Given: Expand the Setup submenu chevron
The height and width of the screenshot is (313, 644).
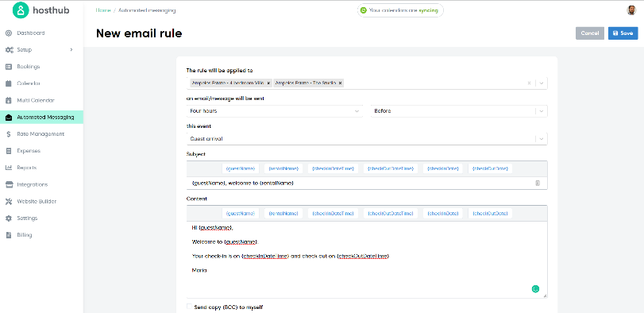Looking at the screenshot, I should pos(71,50).
